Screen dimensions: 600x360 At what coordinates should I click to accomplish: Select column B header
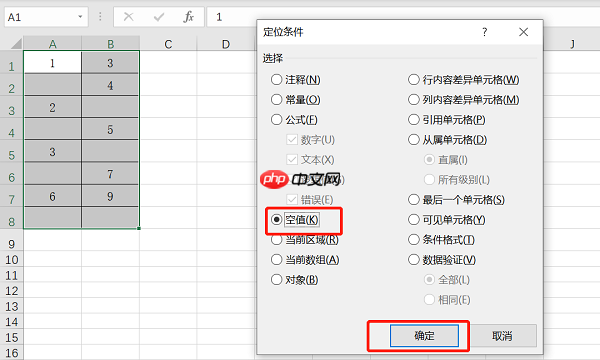point(110,44)
